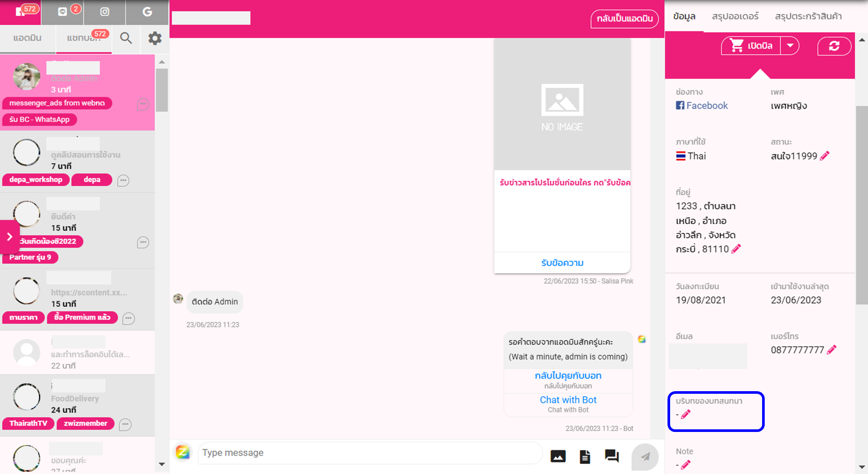
Task: Open tag bubble icon on ThairathTV chat
Action: click(125, 424)
